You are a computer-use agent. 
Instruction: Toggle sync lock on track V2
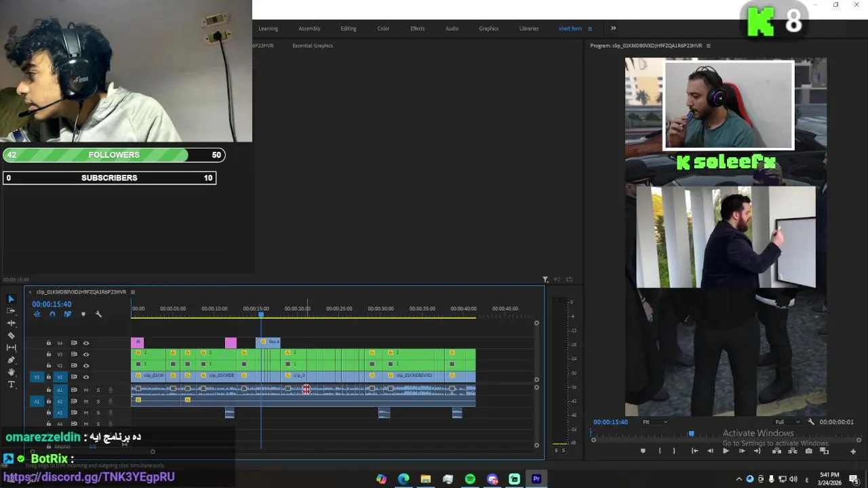pyautogui.click(x=74, y=365)
